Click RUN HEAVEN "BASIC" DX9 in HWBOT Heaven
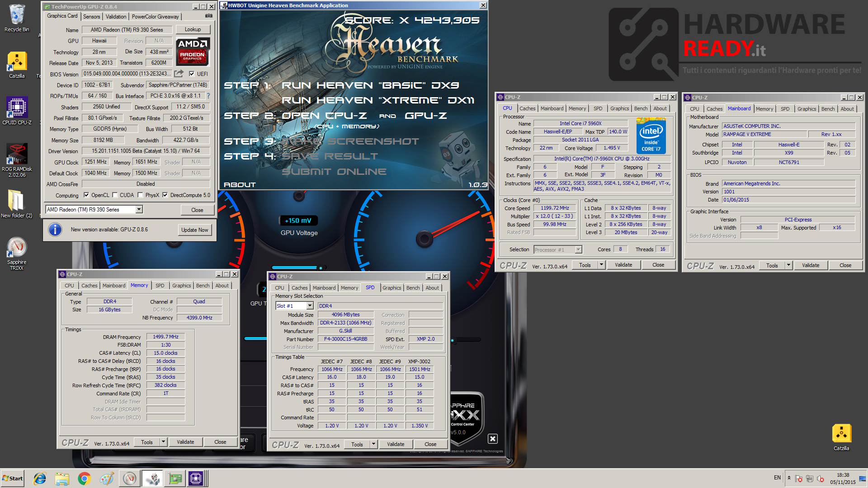 coord(370,85)
